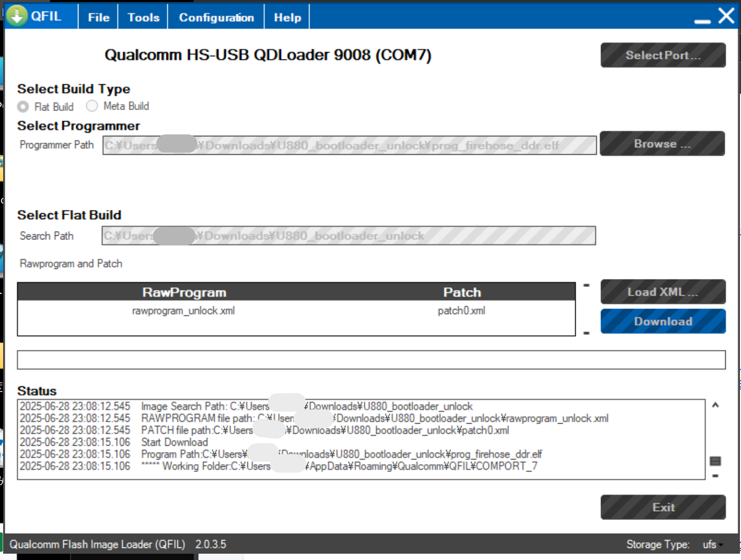This screenshot has width=741, height=560.
Task: Click the Exit button
Action: [663, 507]
